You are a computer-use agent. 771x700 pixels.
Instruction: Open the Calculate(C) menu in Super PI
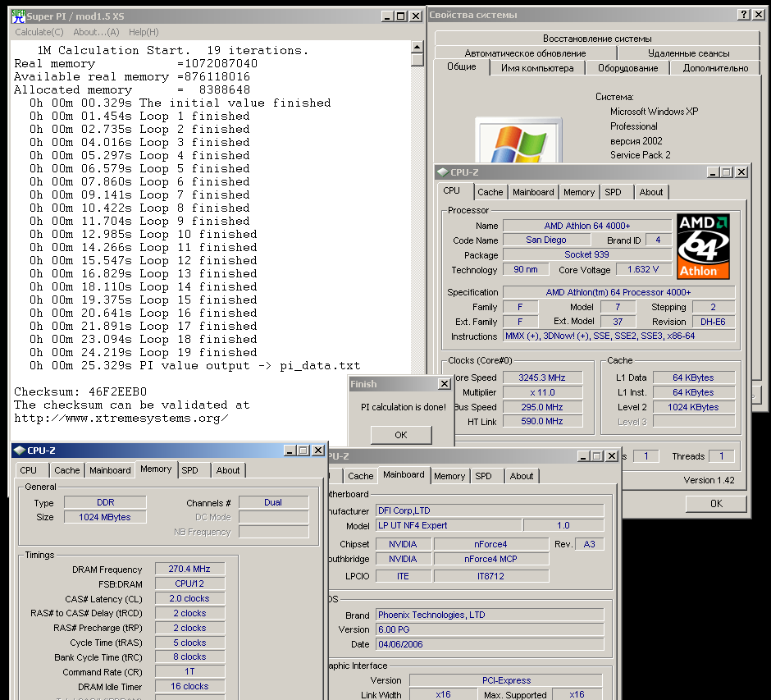(39, 32)
